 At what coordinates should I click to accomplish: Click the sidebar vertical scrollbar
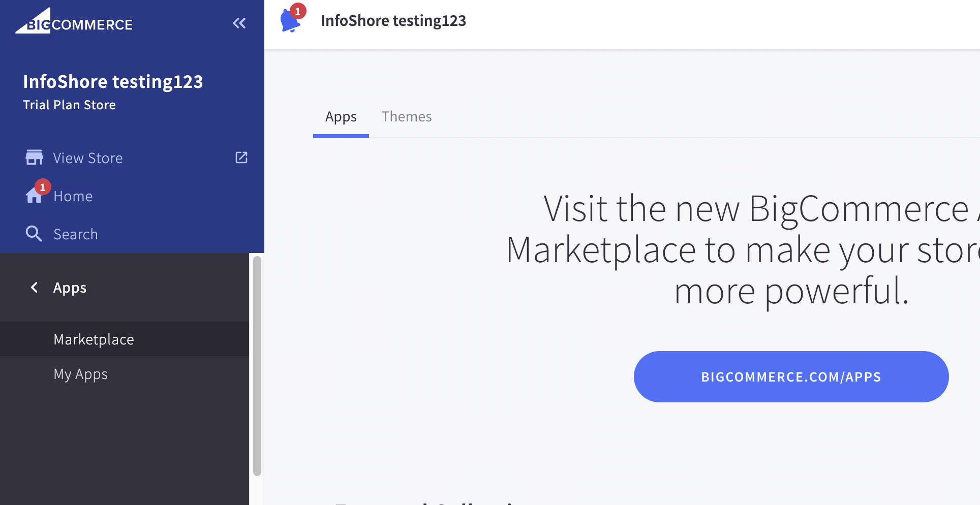coord(257,366)
